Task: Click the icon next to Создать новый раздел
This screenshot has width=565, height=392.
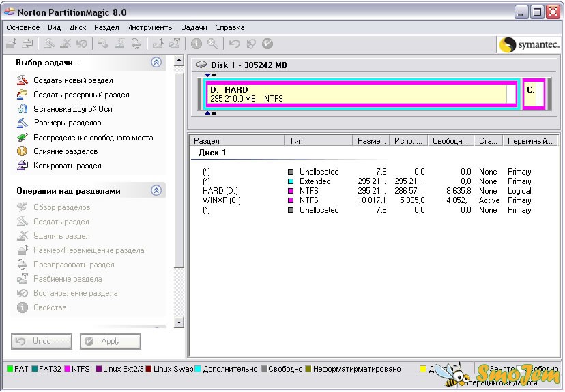Action: pos(23,80)
